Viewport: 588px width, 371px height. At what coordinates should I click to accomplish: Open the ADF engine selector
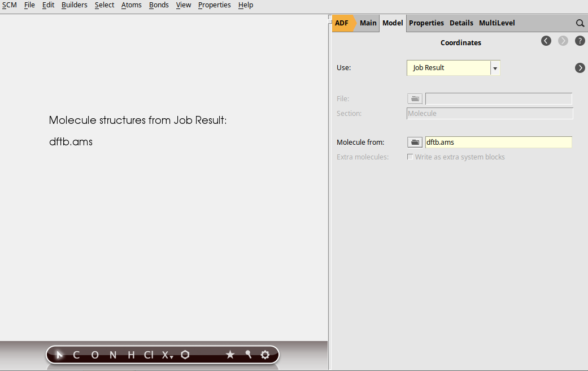tap(342, 23)
